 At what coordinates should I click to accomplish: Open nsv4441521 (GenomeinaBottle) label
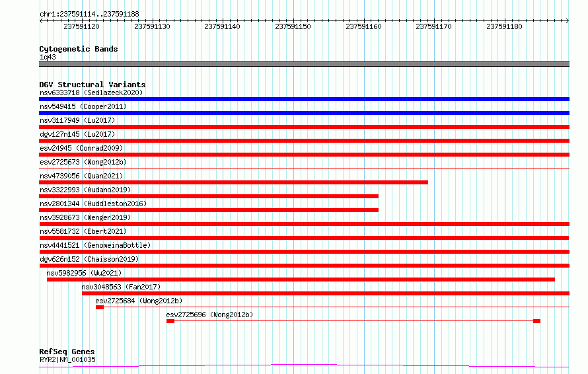coord(95,245)
